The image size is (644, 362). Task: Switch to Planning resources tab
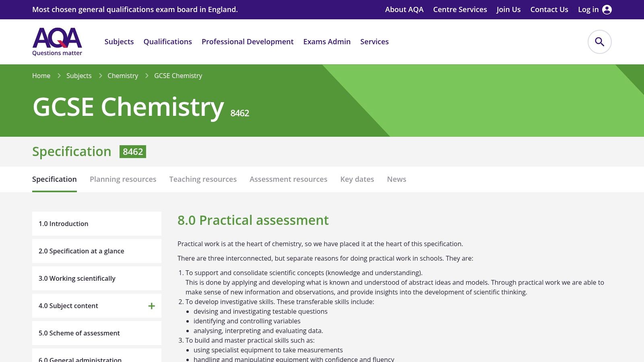123,179
